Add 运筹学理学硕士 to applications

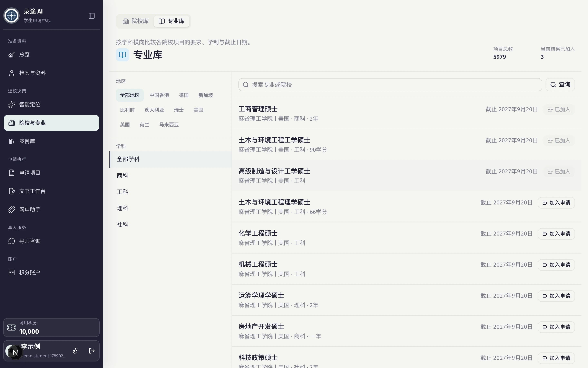point(556,296)
